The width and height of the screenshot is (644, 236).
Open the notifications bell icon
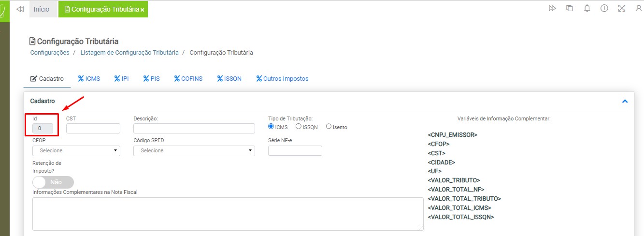[x=587, y=9]
